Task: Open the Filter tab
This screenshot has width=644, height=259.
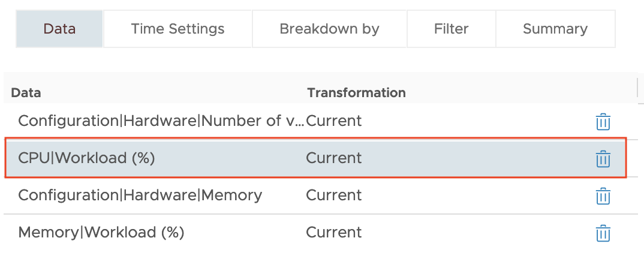Action: [451, 29]
